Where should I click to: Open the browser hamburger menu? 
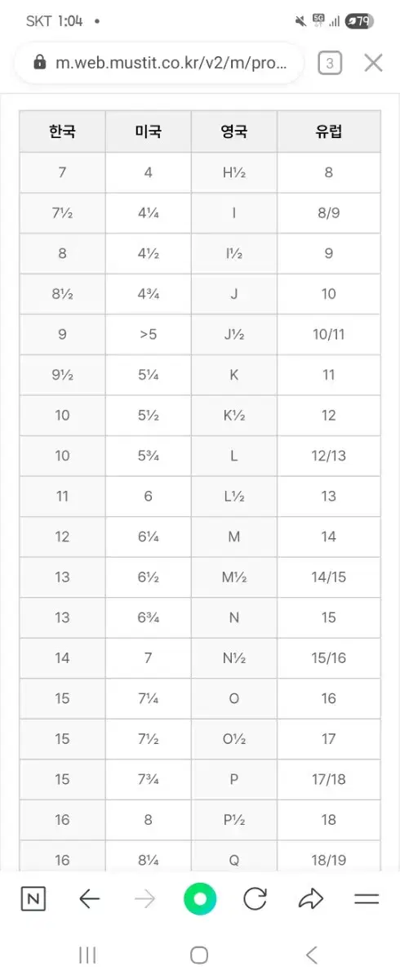coord(367,899)
